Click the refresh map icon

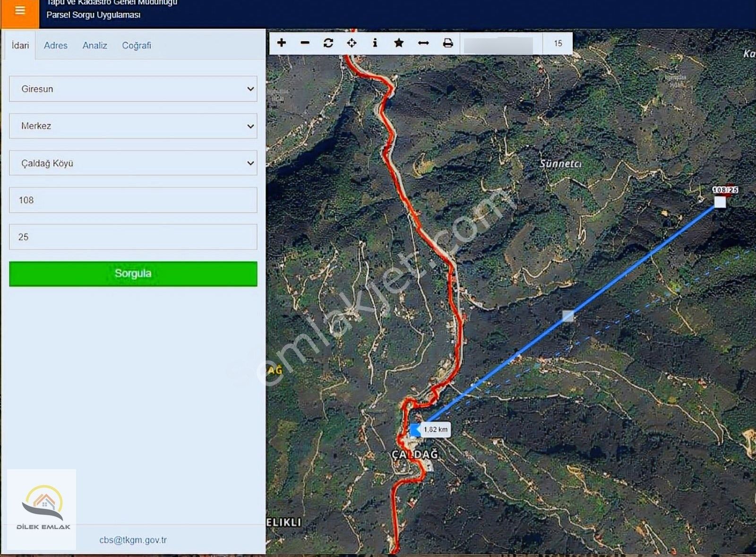328,43
